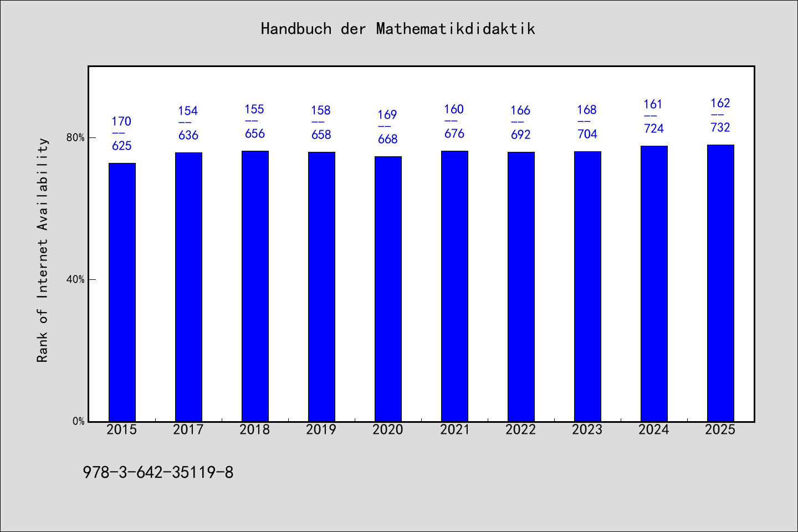Select the 169/668 data label
This screenshot has height=532, width=798.
[388, 127]
